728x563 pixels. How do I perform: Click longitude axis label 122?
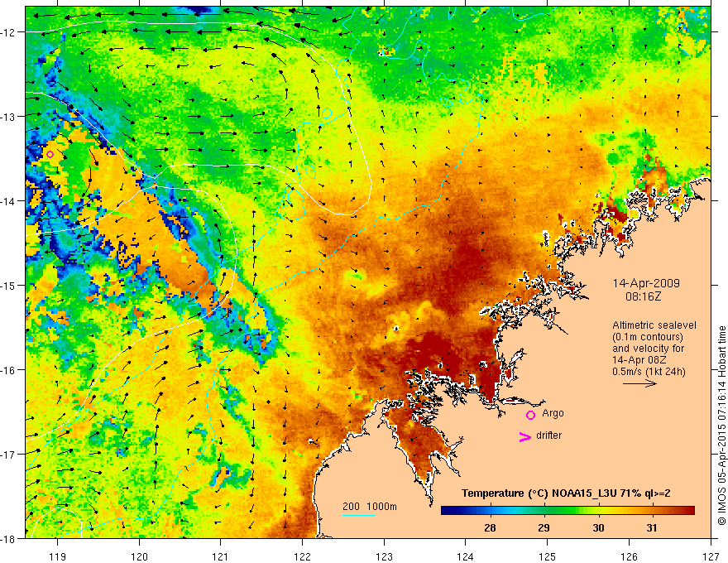(x=302, y=557)
